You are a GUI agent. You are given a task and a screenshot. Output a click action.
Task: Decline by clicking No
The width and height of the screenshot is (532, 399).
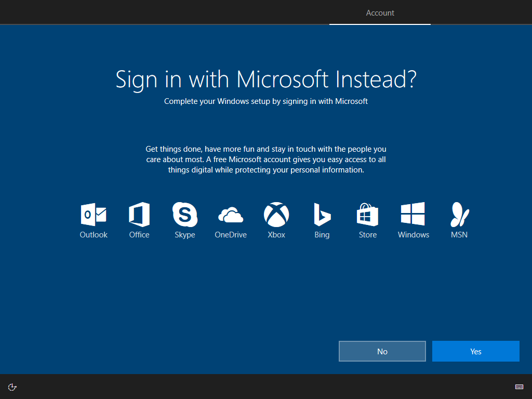click(382, 351)
